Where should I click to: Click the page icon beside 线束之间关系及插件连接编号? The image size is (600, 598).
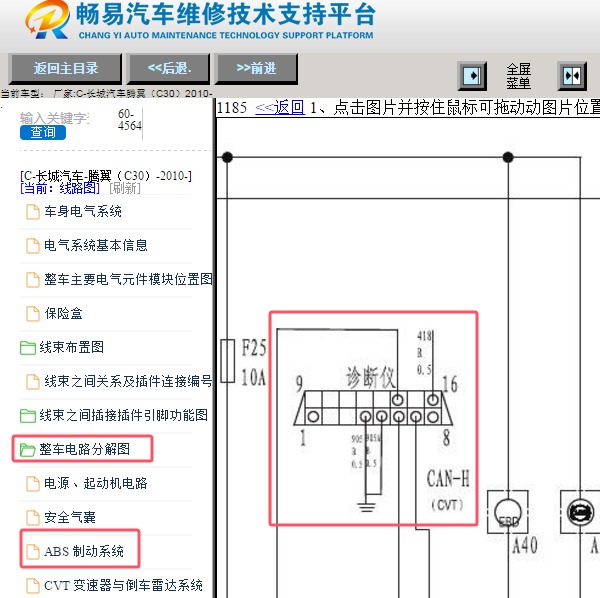tap(33, 382)
